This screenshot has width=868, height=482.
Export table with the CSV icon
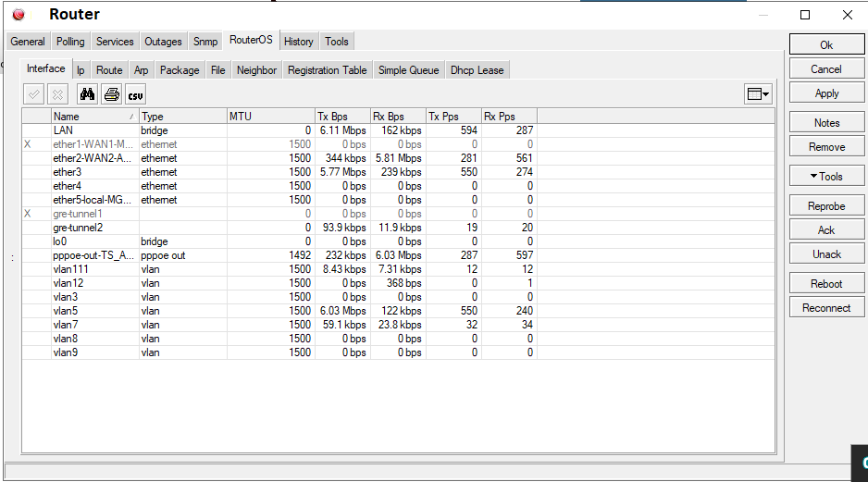(x=136, y=94)
